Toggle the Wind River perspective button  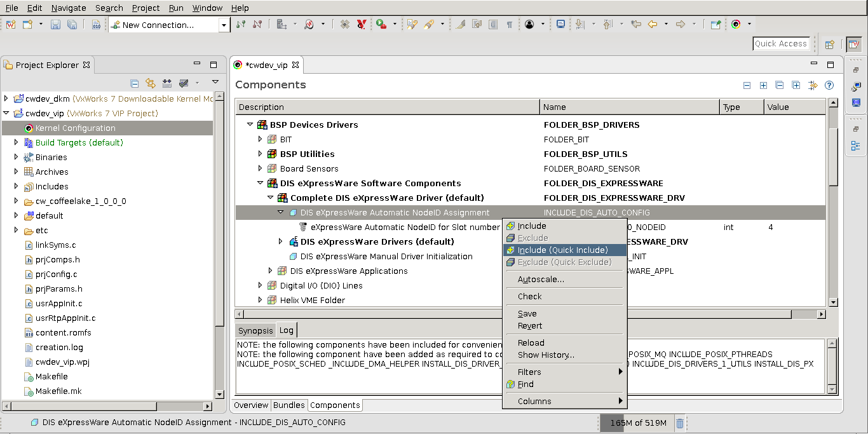(x=854, y=44)
